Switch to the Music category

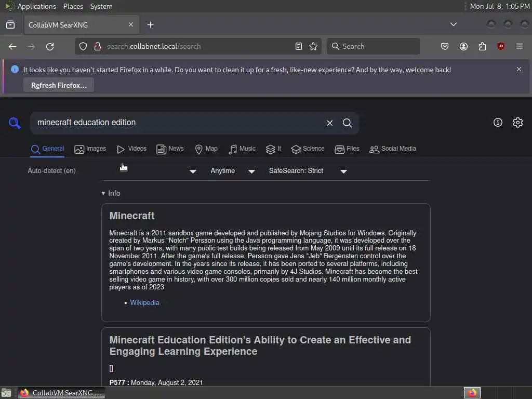(x=242, y=149)
